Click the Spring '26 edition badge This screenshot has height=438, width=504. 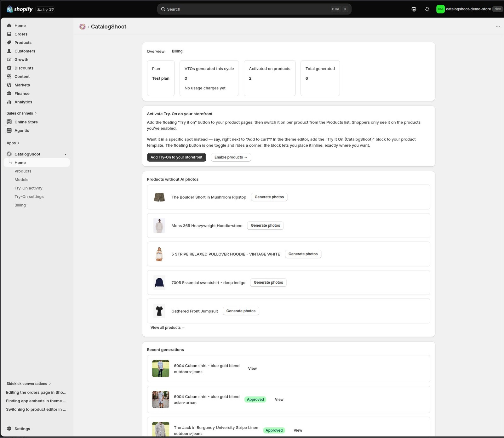click(45, 9)
